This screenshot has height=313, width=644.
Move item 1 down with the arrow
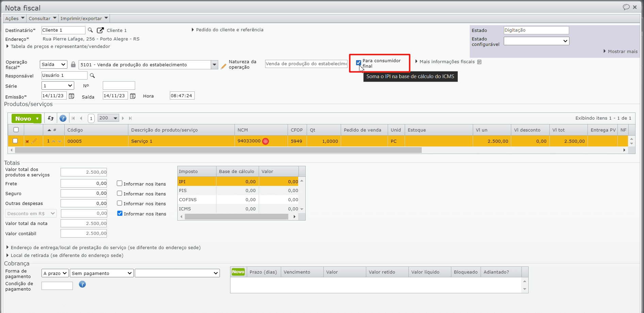[60, 141]
